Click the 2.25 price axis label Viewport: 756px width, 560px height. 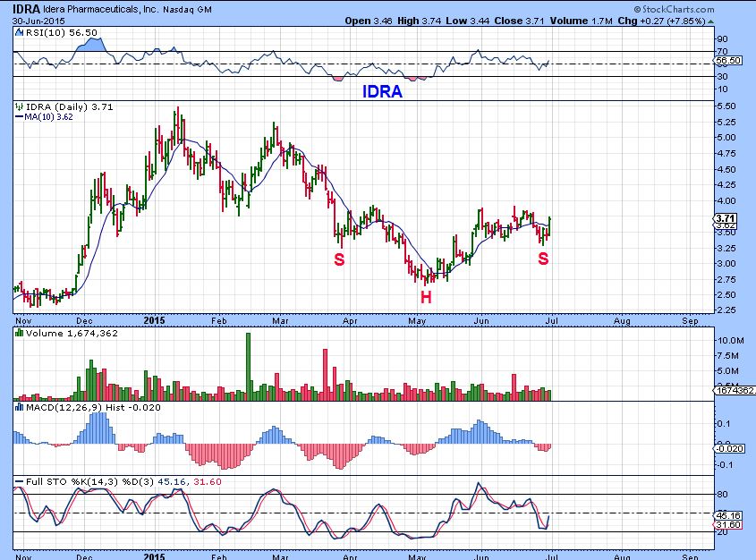[726, 310]
